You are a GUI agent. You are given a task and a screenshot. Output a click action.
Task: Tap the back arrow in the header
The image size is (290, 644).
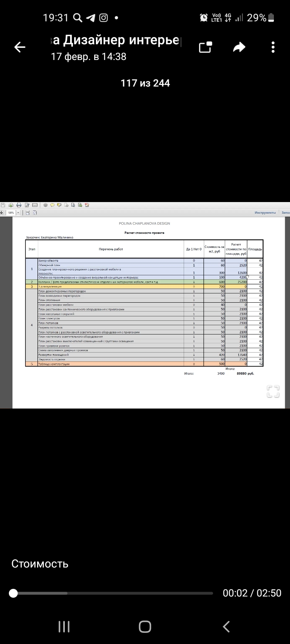pos(20,47)
